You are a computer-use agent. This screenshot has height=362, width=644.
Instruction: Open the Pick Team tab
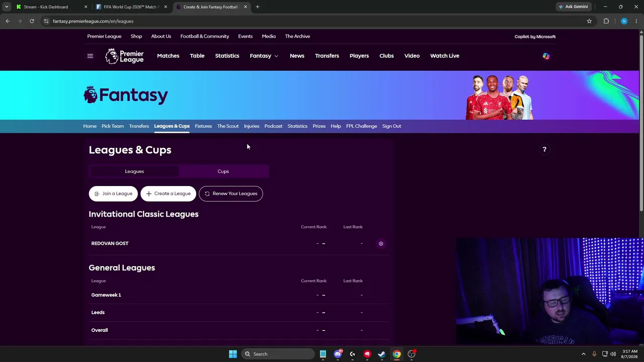[x=113, y=126]
